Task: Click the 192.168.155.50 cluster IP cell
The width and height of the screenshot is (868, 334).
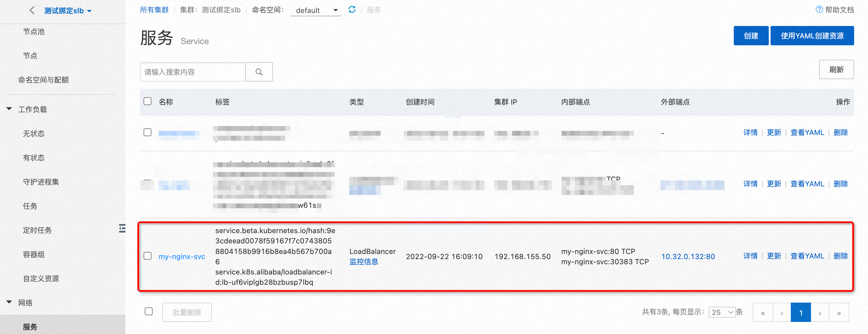Action: click(x=522, y=256)
